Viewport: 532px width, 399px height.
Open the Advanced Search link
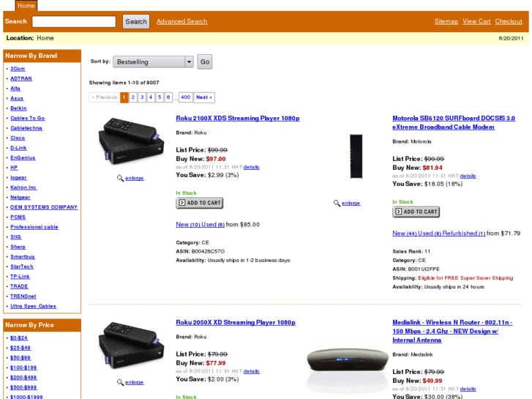(x=182, y=21)
